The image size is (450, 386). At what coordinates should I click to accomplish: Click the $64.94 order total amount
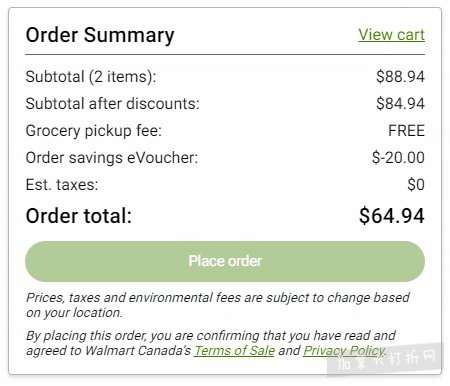click(392, 216)
